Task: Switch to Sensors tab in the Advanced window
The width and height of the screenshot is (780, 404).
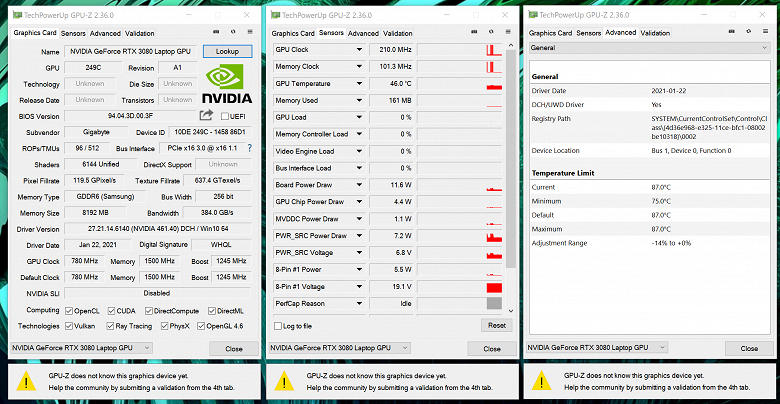Action: point(588,34)
